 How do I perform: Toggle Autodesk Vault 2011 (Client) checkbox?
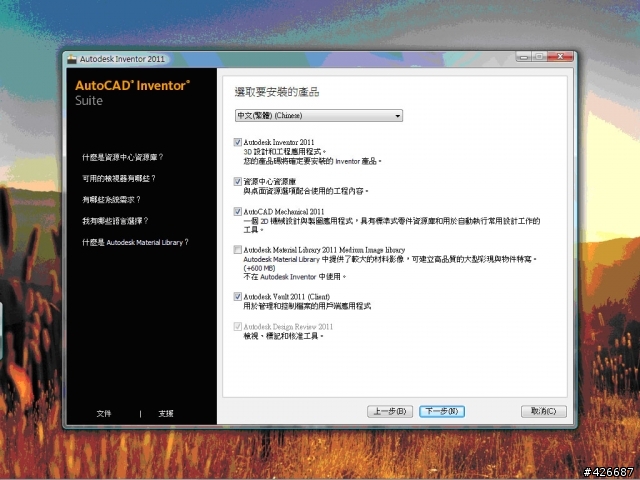(238, 296)
